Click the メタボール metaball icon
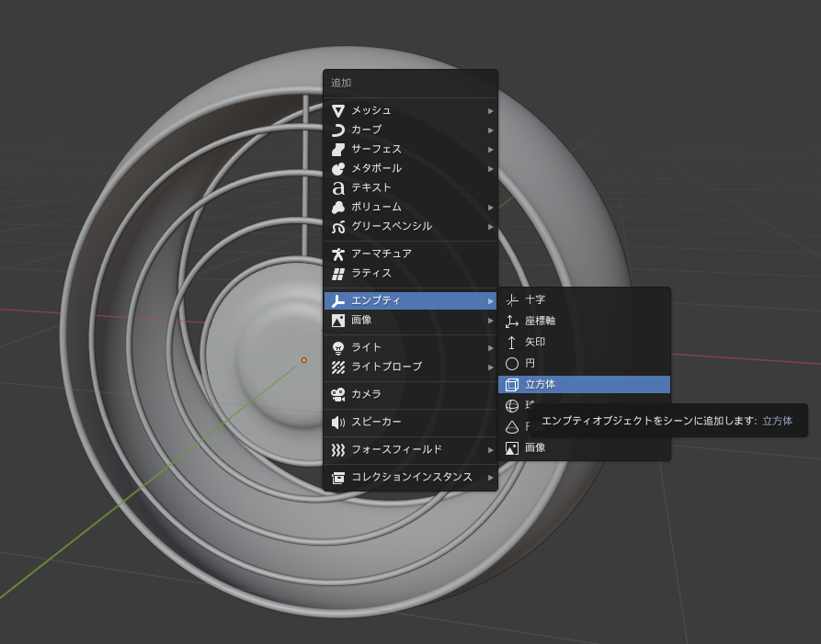Viewport: 821px width, 644px height. (x=338, y=168)
